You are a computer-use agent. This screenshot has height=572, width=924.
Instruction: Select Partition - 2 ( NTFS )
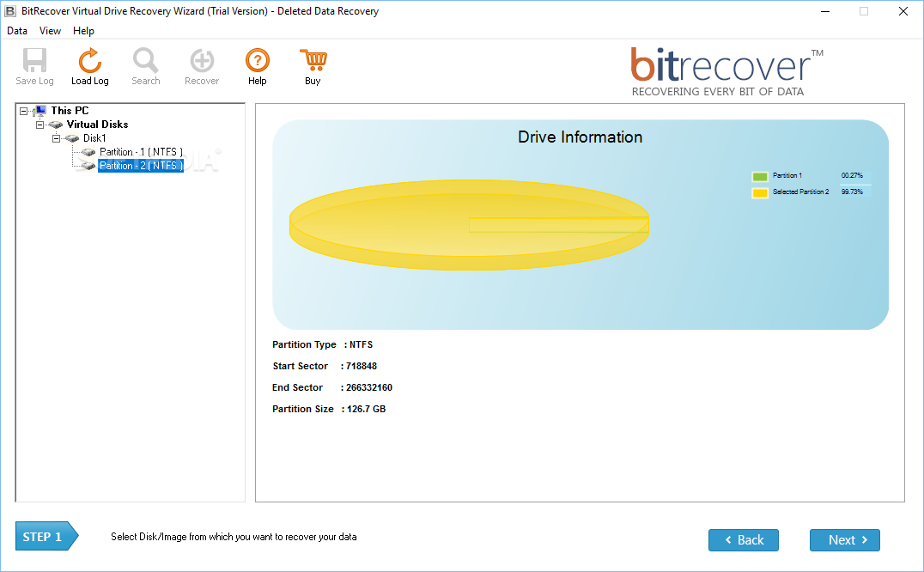141,166
